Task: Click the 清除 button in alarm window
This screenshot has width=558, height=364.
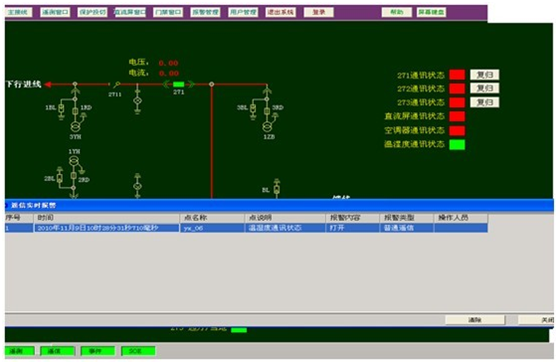Action: (475, 320)
